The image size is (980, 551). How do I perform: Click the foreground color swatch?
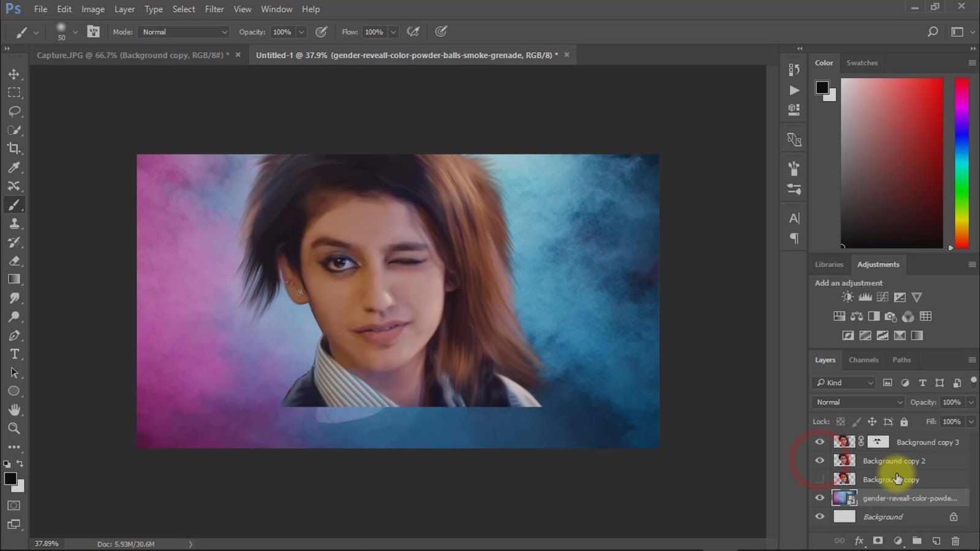click(11, 479)
